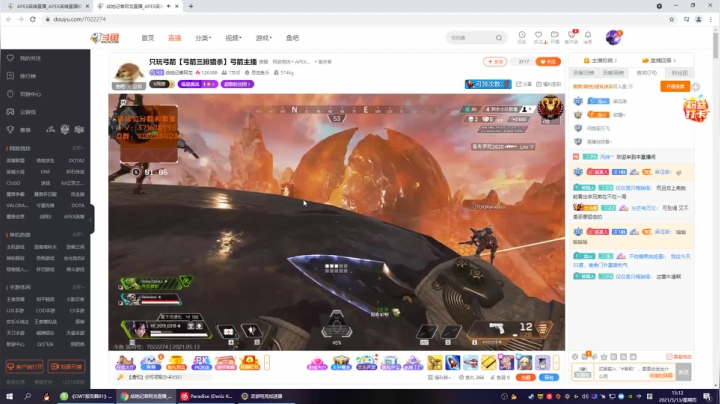Open followed channels heart icon
This screenshot has width=720, height=404.
539,37
